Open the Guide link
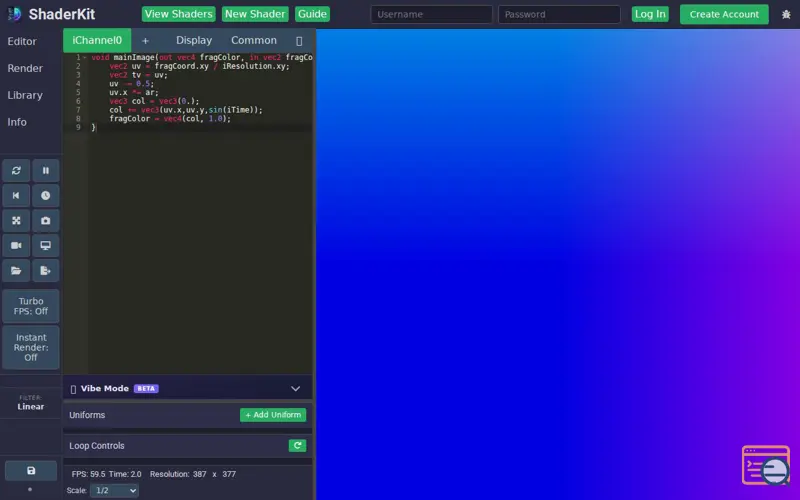This screenshot has height=500, width=800. (x=312, y=14)
